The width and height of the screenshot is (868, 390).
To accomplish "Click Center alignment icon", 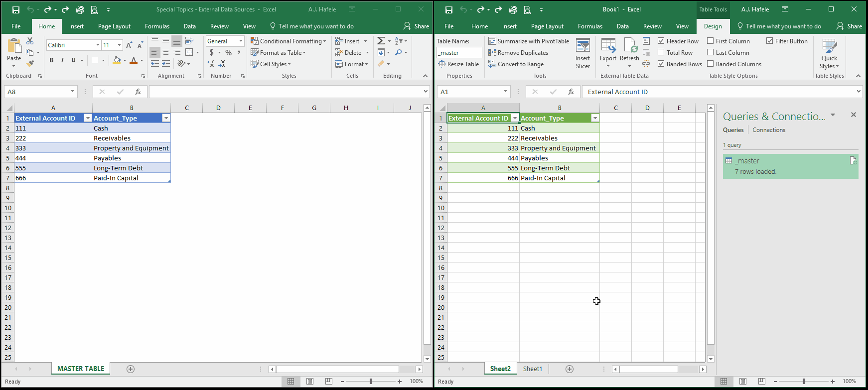I will 166,52.
